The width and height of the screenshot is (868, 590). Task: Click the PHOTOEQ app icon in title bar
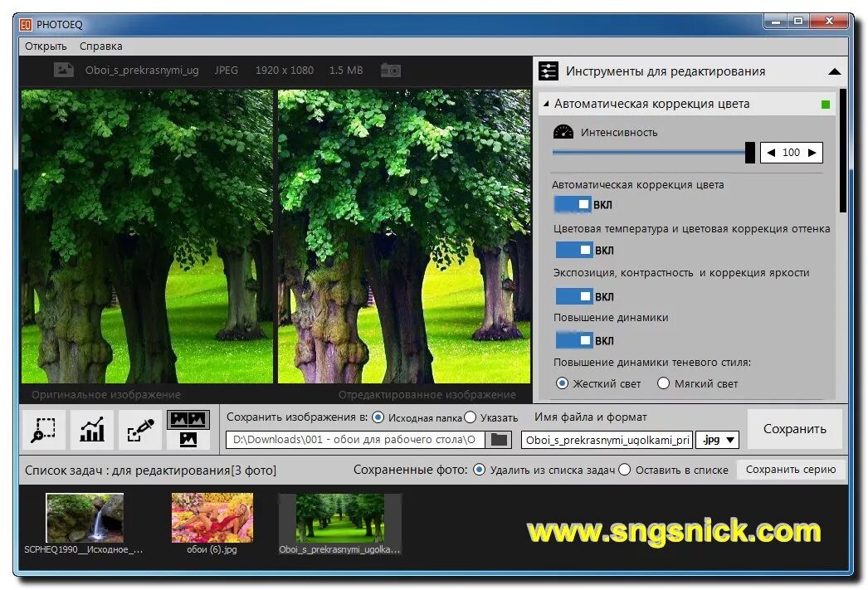coord(26,24)
